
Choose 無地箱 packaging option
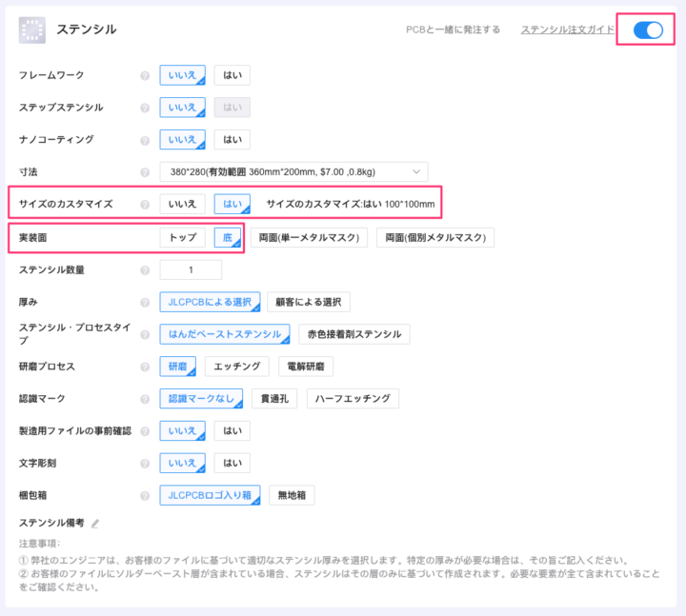tap(291, 496)
